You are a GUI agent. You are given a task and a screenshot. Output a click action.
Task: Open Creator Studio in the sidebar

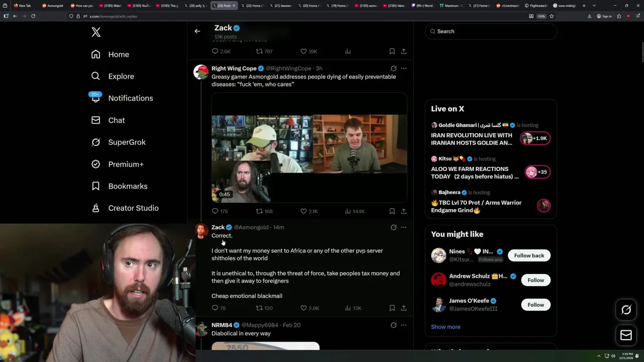pyautogui.click(x=125, y=208)
